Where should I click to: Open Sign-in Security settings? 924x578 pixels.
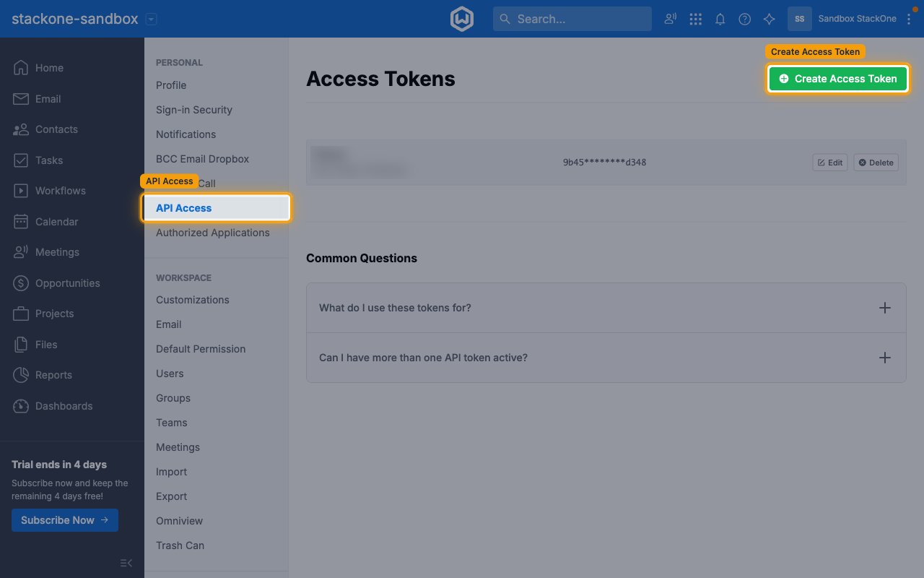tap(194, 110)
